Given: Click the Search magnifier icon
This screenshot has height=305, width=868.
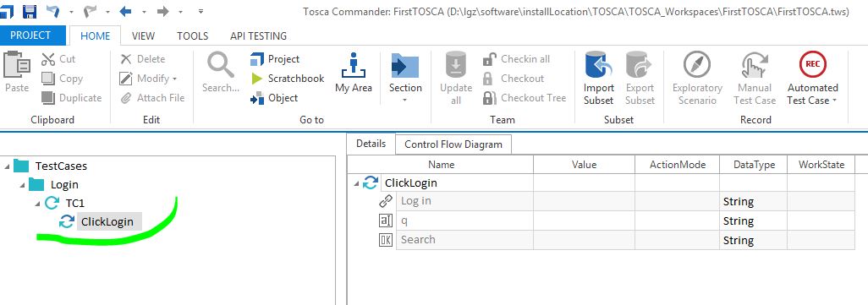Looking at the screenshot, I should click(x=220, y=65).
